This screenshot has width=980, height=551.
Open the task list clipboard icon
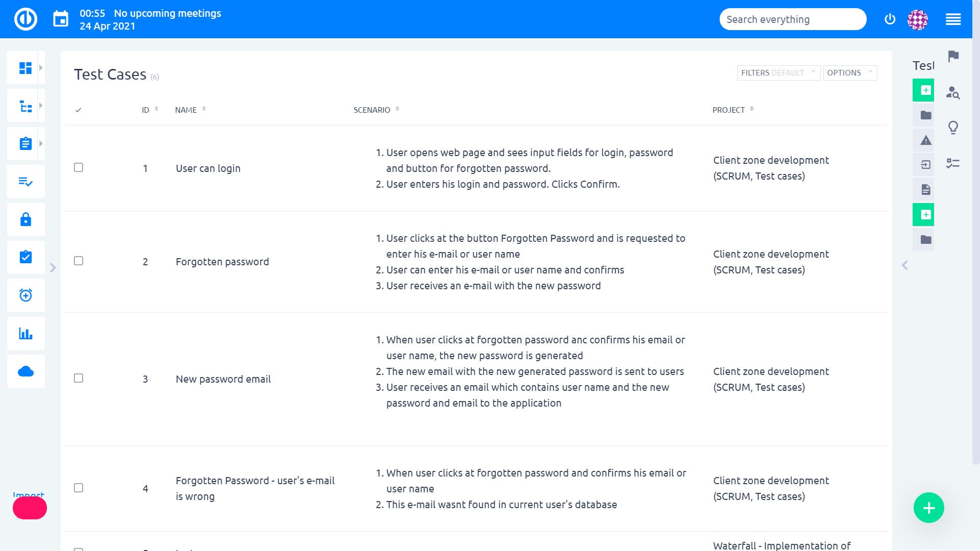[x=26, y=143]
